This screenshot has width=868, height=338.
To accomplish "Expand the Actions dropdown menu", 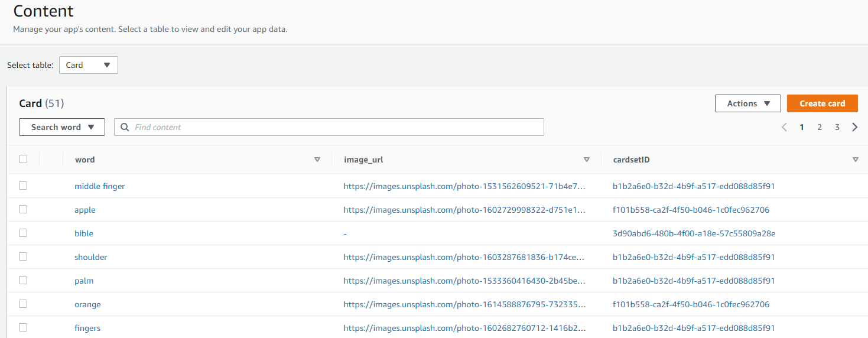I will click(x=747, y=103).
